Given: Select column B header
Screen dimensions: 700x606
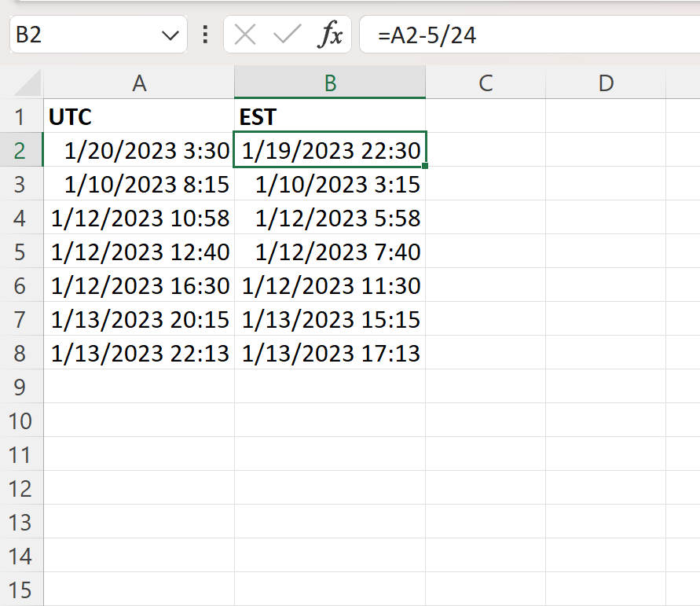Looking at the screenshot, I should point(330,82).
